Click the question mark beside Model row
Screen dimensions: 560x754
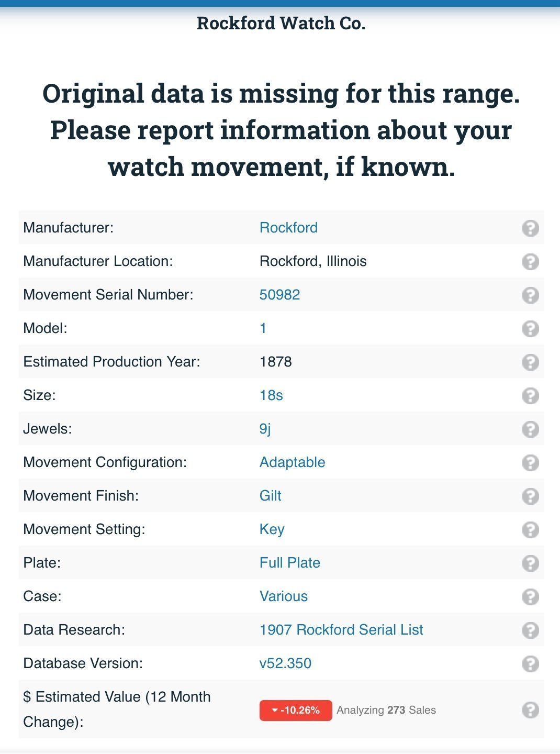530,329
